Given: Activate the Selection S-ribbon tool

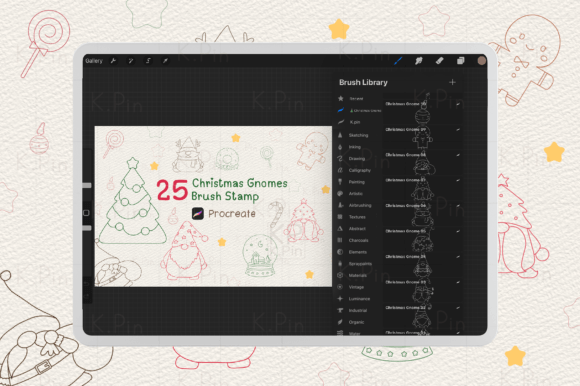Looking at the screenshot, I should point(148,61).
